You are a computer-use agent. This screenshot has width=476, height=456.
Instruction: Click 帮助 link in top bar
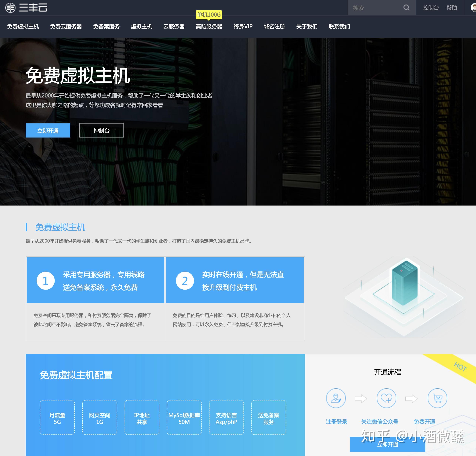(x=452, y=8)
